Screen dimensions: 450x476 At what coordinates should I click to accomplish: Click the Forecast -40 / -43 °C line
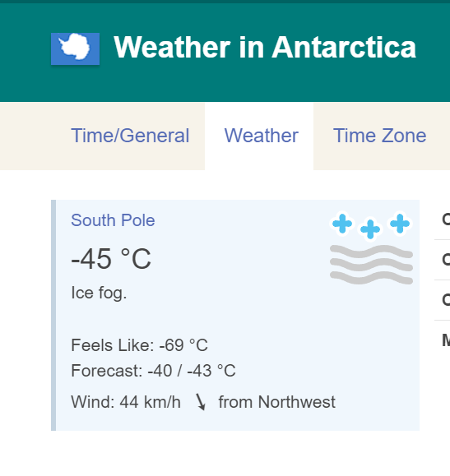click(x=153, y=371)
